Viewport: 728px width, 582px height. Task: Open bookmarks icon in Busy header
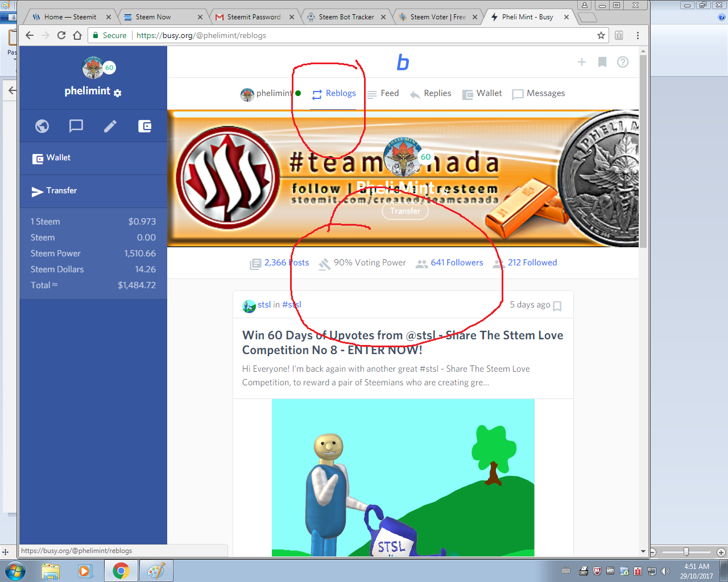pyautogui.click(x=602, y=62)
